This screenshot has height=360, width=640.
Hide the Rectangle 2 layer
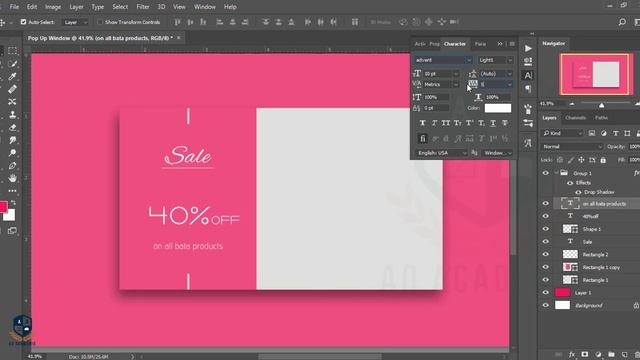[545, 254]
